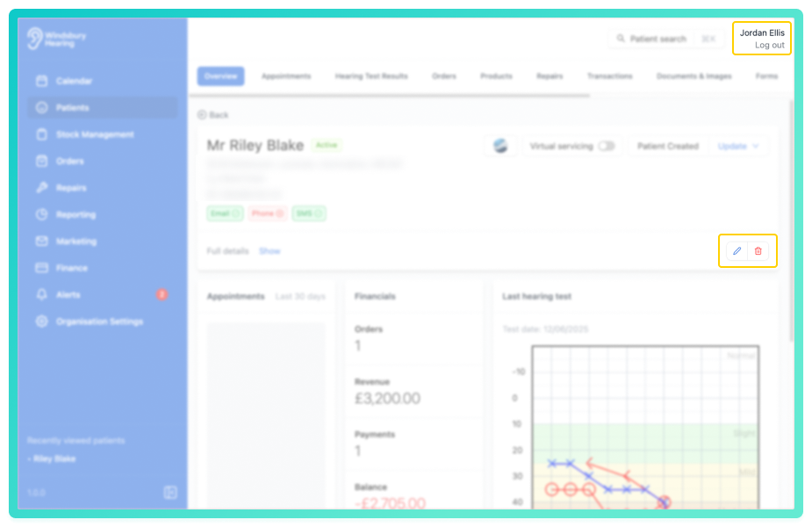Click the Patient Created status label
The image size is (812, 527).
tap(667, 146)
